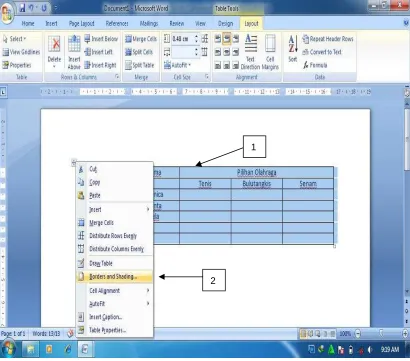Click Insert Above icon
The image size is (410, 361).
pyautogui.click(x=74, y=52)
